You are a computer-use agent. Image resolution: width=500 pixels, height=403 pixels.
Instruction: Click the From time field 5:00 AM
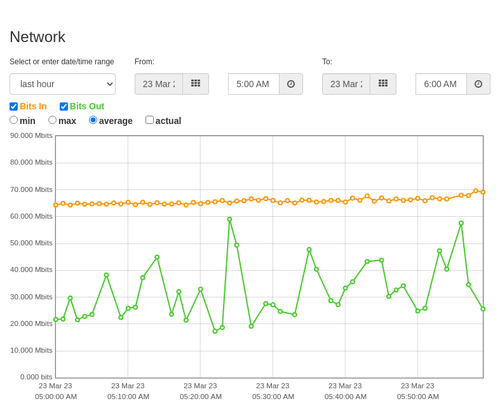tap(254, 84)
